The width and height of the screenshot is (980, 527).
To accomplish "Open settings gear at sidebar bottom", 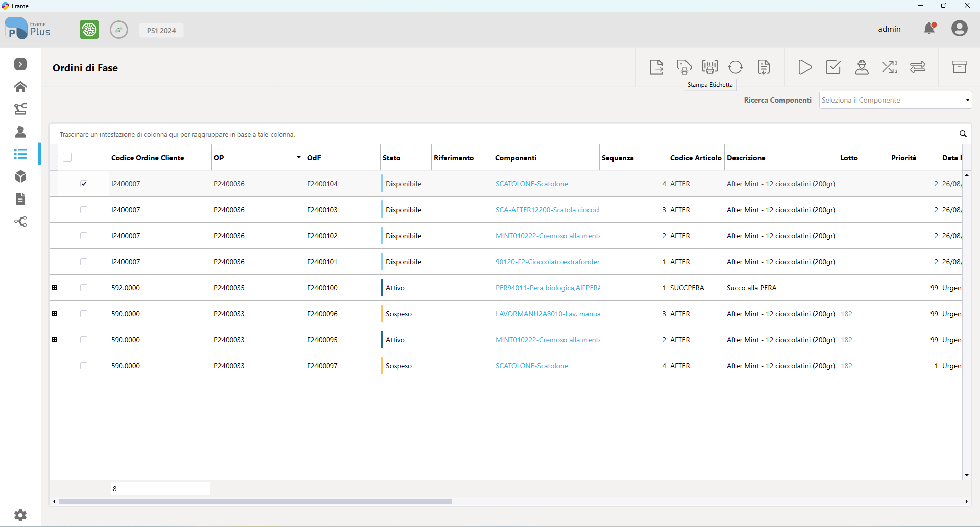I will pyautogui.click(x=20, y=515).
